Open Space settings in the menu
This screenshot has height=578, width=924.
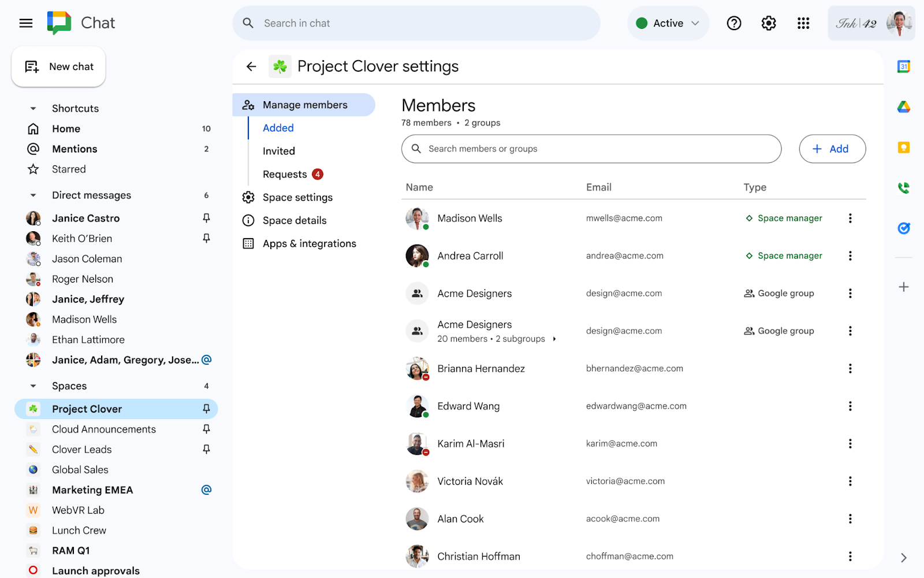(297, 197)
